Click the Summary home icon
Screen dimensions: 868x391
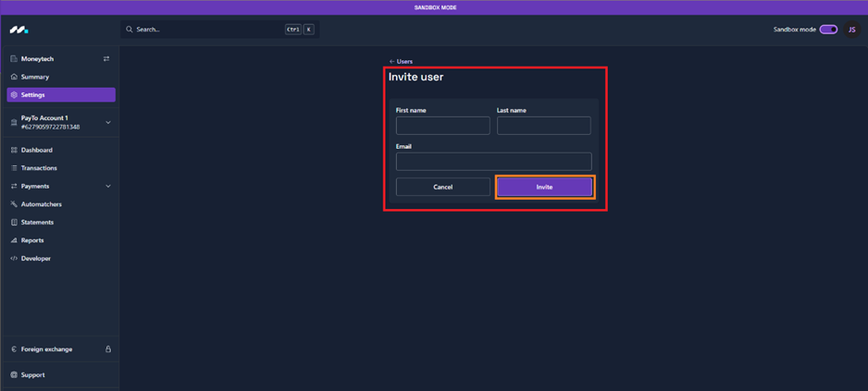pyautogui.click(x=15, y=77)
